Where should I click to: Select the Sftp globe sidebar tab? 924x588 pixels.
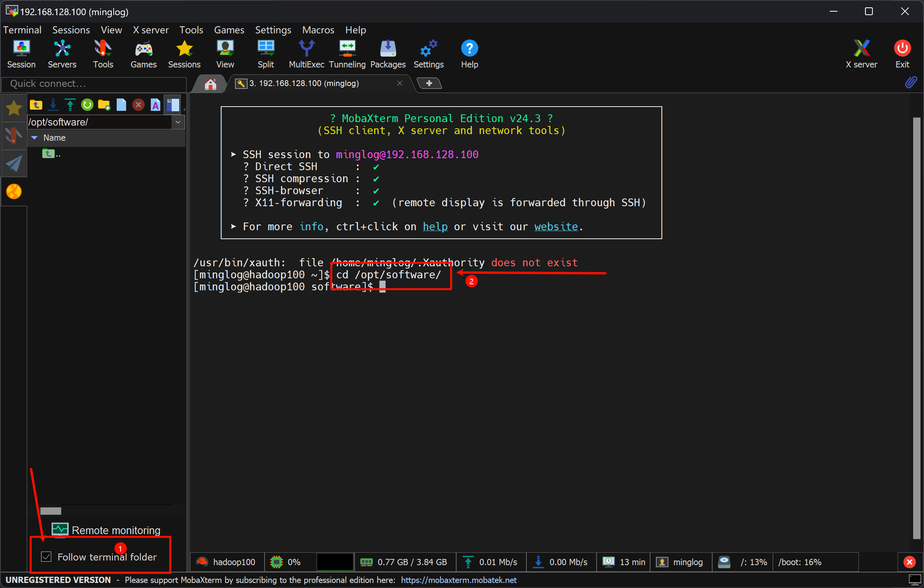[x=14, y=191]
